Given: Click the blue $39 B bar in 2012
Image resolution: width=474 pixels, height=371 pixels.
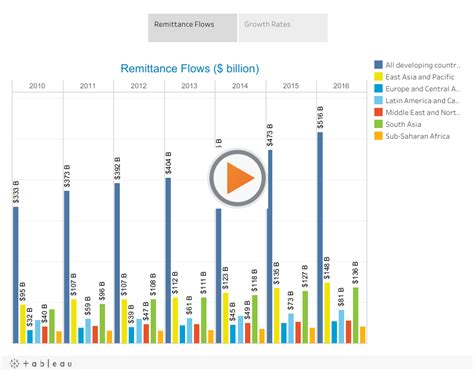Looking at the screenshot, I should click(131, 335).
